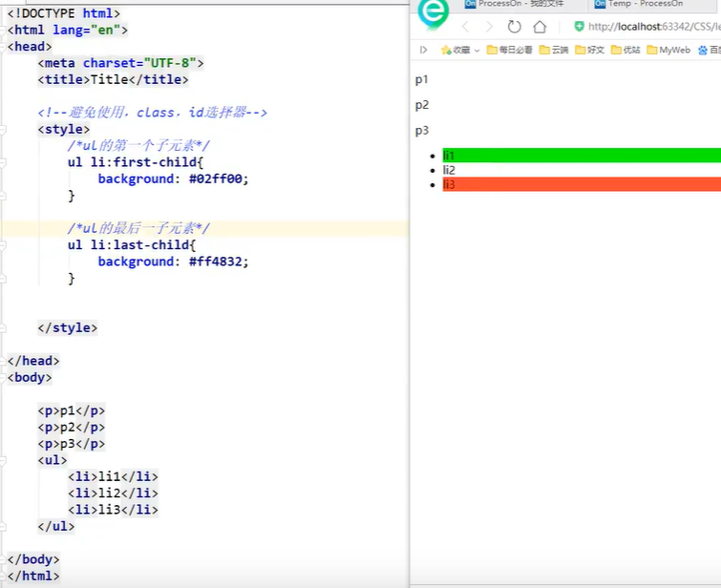Switch to ProcessOn 我的文件 tab

514,4
